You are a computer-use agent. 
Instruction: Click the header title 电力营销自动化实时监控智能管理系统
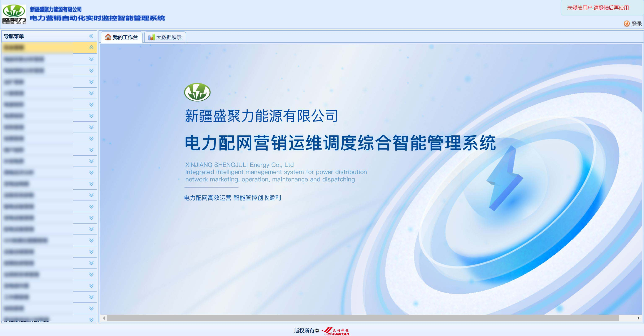[97, 18]
